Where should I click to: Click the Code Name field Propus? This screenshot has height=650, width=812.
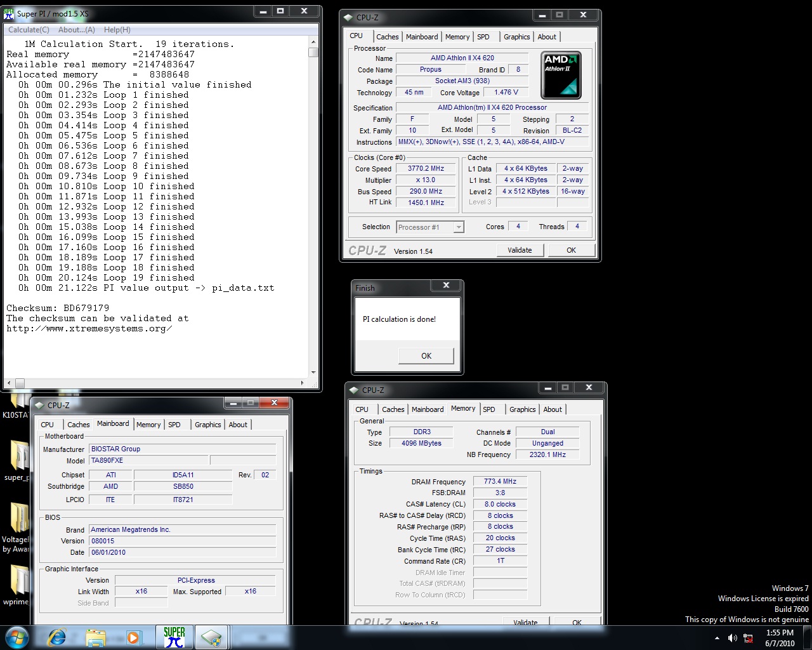431,70
